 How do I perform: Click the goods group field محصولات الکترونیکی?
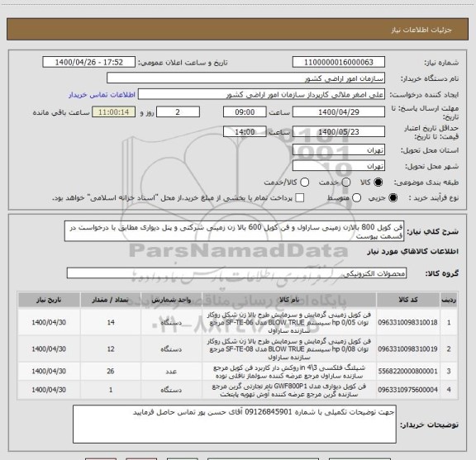click(236, 273)
